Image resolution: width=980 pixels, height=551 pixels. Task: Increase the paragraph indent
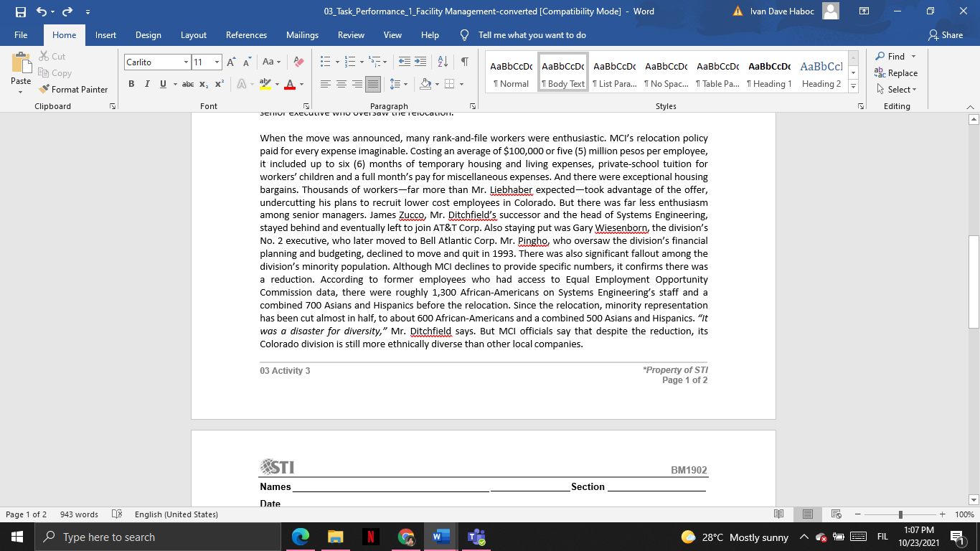pos(420,62)
